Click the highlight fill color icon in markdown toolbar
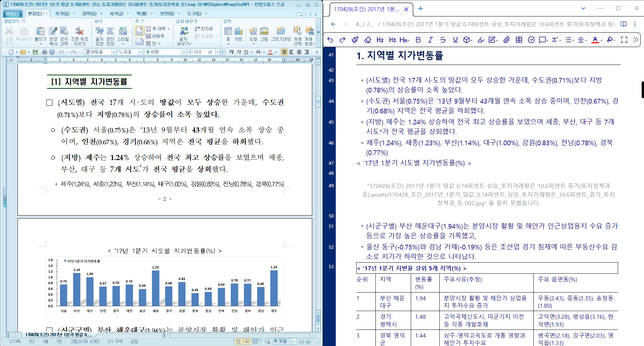This screenshot has width=644, height=346. pyautogui.click(x=610, y=40)
